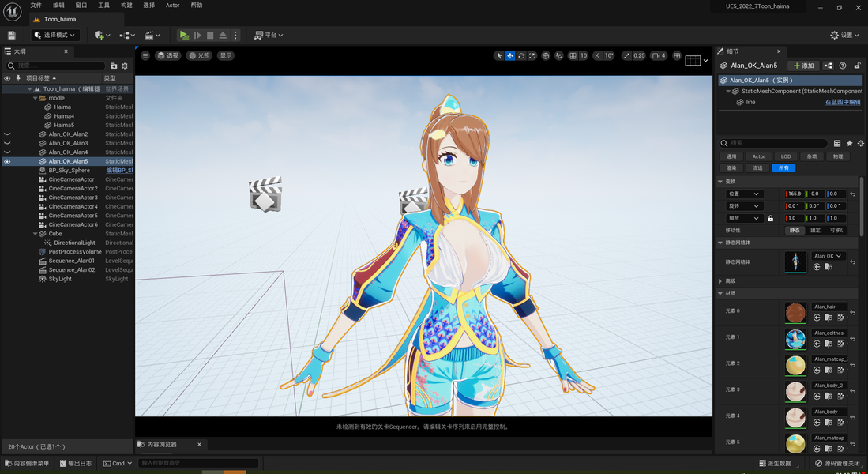The image size is (868, 474).
Task: Open camera speed setting 4
Action: tap(659, 55)
